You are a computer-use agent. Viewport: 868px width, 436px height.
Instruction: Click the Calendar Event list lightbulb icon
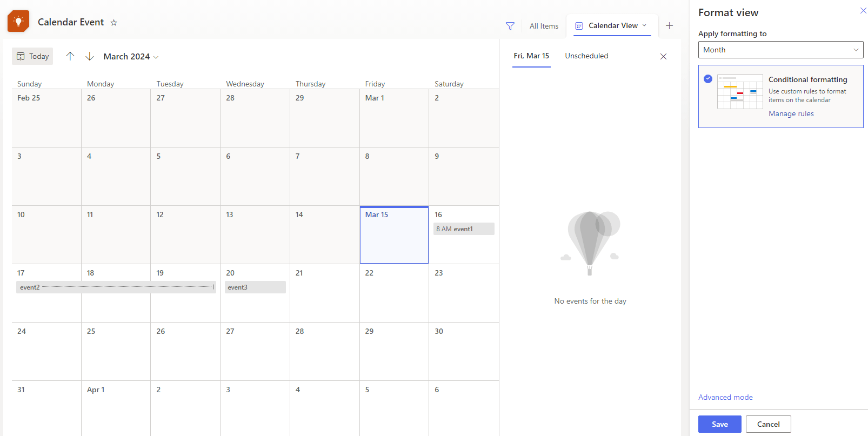(x=18, y=22)
